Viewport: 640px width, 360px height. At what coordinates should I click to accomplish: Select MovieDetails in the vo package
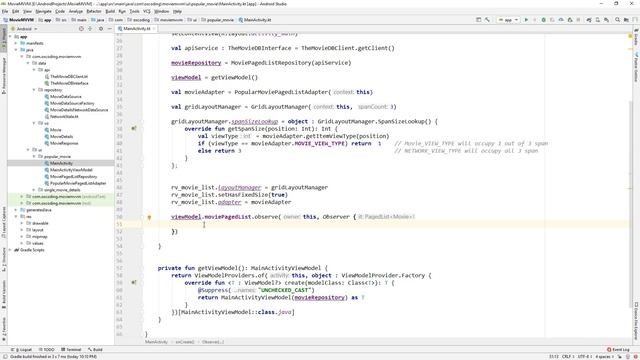[59, 136]
